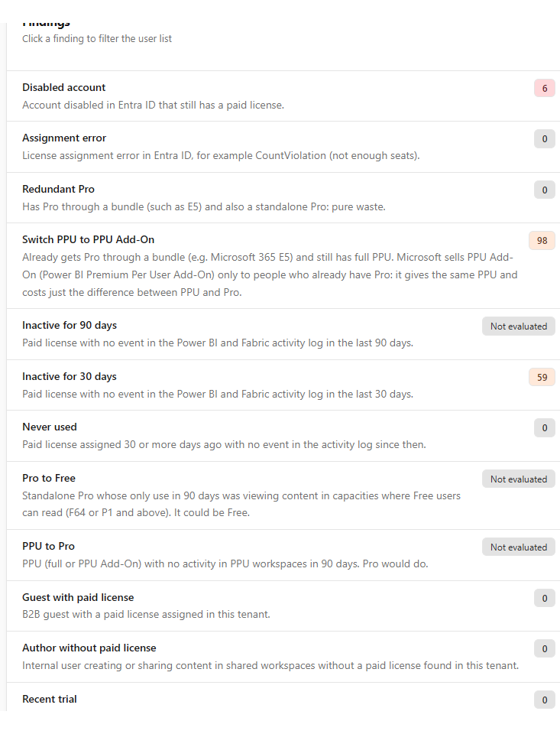Click Not evaluated badge for Pro to Free
Viewport: 560px width, 734px height.
click(x=518, y=479)
